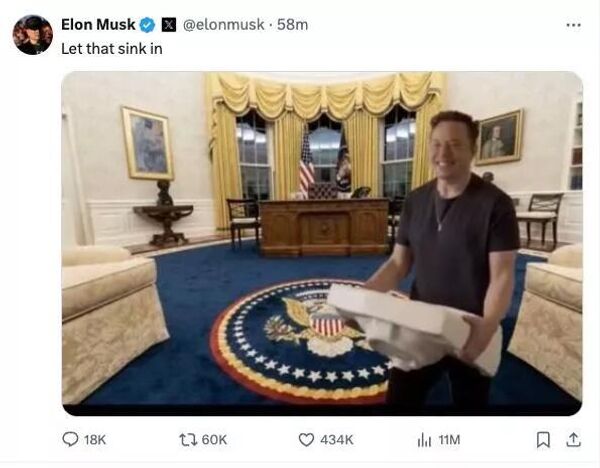Click the reply speech bubble icon

pyautogui.click(x=70, y=439)
